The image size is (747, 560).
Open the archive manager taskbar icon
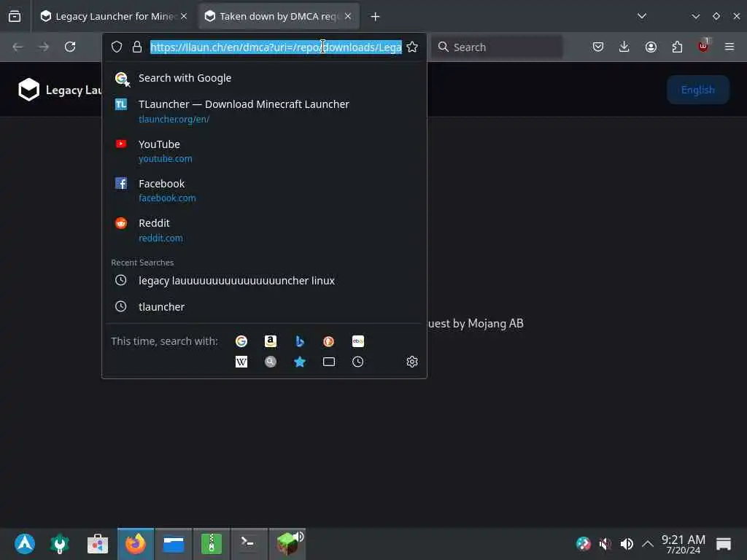tap(212, 544)
